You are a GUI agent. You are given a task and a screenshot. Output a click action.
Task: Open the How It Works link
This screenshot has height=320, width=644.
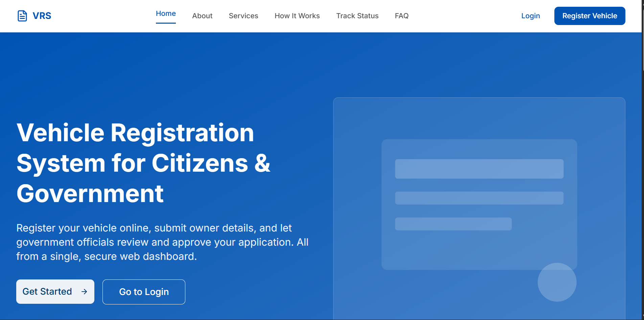click(297, 16)
